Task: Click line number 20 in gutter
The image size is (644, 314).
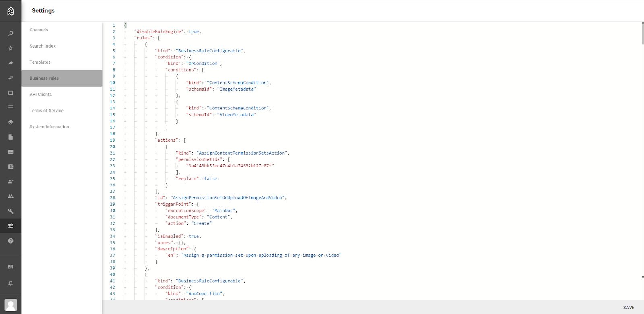Action: pos(112,147)
